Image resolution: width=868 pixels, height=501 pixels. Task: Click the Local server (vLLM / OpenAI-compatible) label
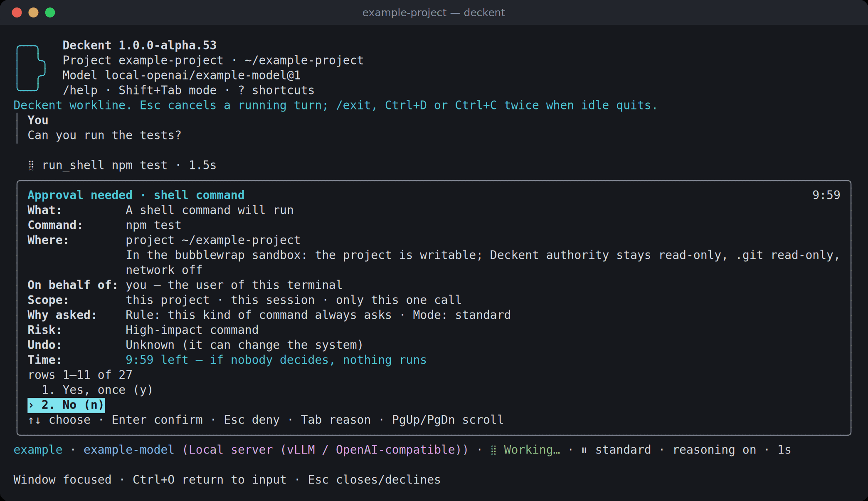pos(325,450)
